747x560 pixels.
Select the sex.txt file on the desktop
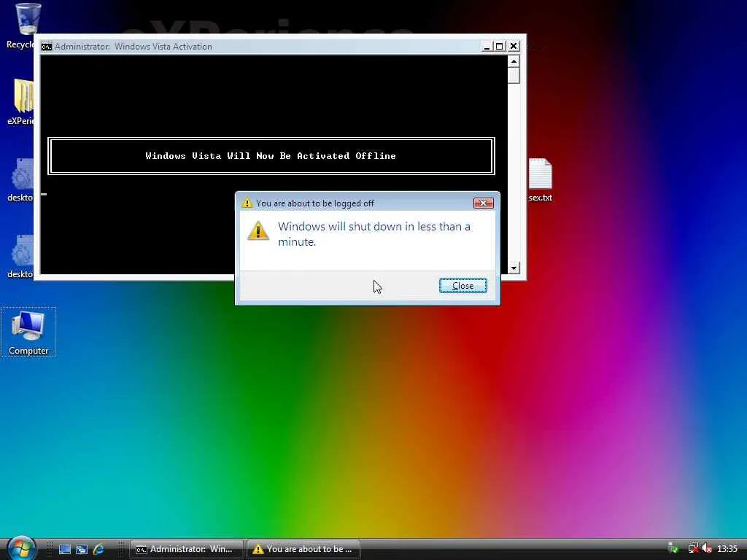pos(541,181)
